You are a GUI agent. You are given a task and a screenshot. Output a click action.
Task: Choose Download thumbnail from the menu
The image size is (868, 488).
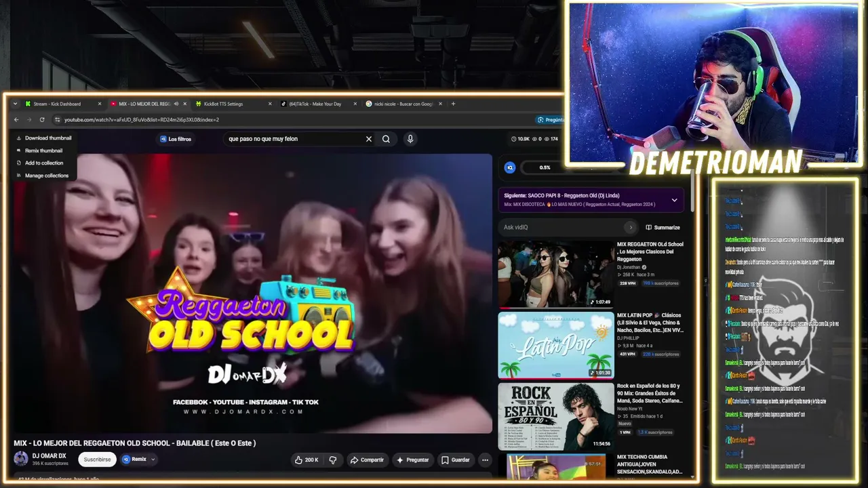[x=43, y=138]
